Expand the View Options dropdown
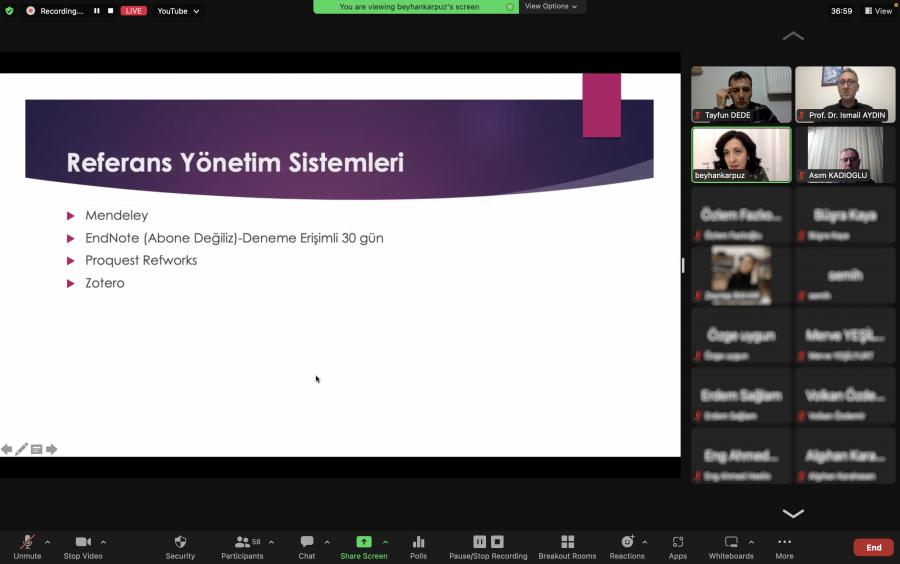 [551, 6]
